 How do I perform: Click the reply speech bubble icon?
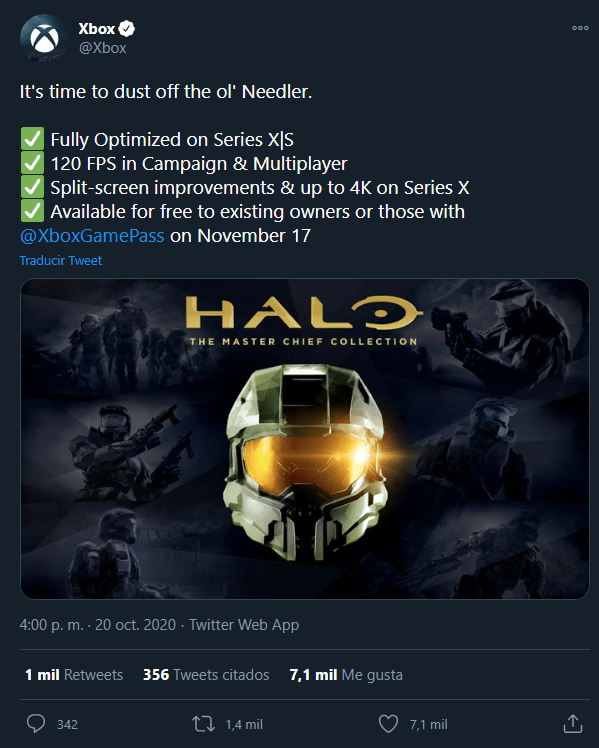tap(36, 724)
